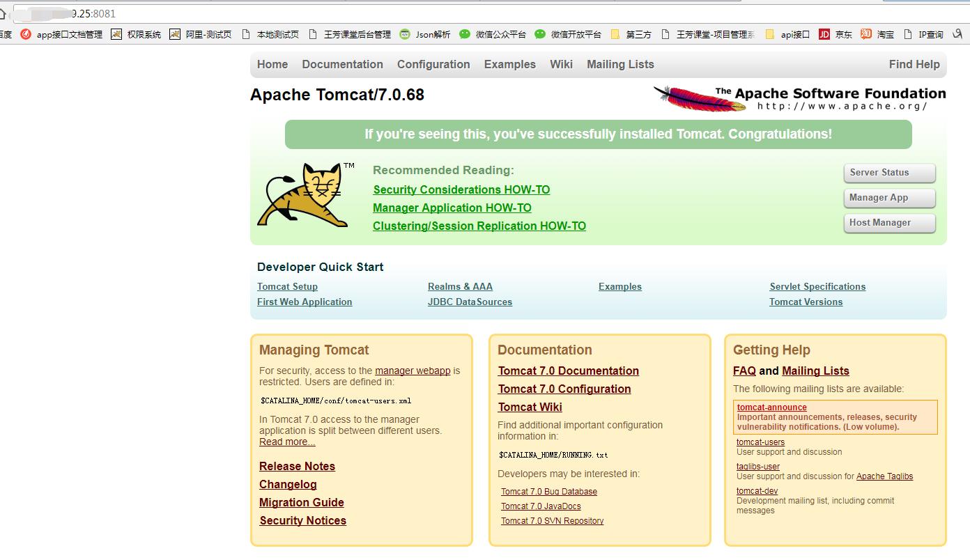Open First Web Application link
This screenshot has width=970, height=560.
click(305, 302)
